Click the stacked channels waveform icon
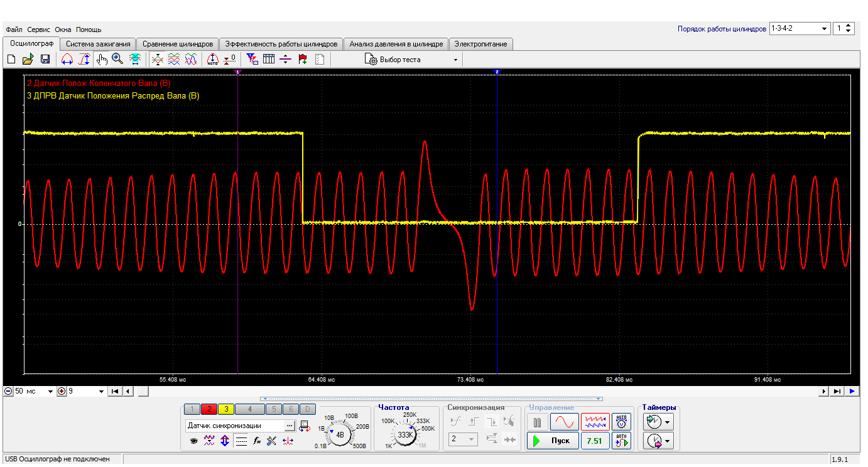Image resolution: width=868 pixels, height=467 pixels. tap(174, 59)
